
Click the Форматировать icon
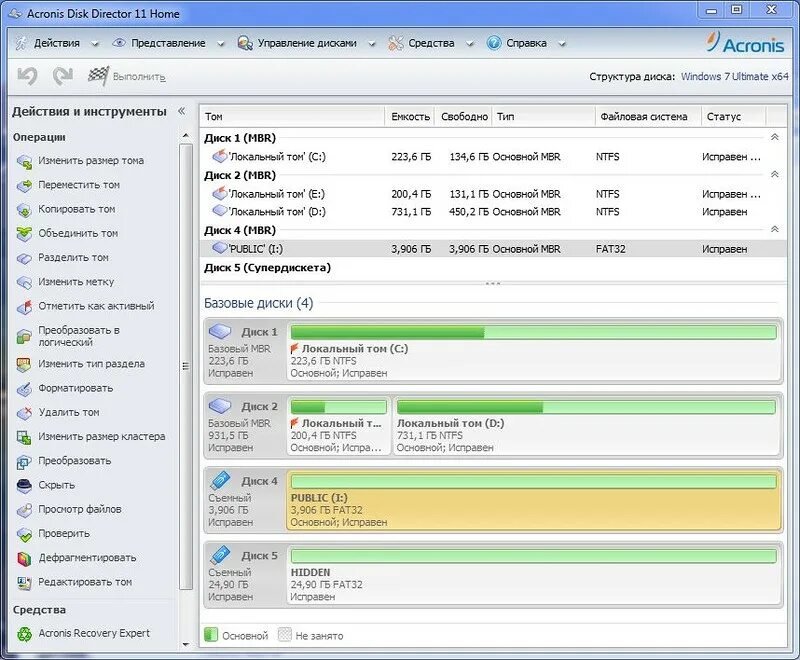(24, 389)
